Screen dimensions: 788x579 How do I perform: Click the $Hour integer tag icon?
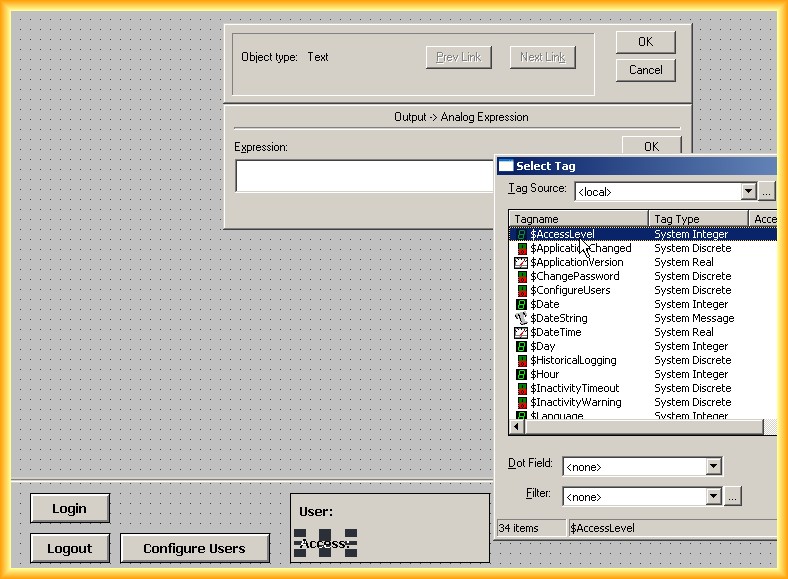(521, 374)
